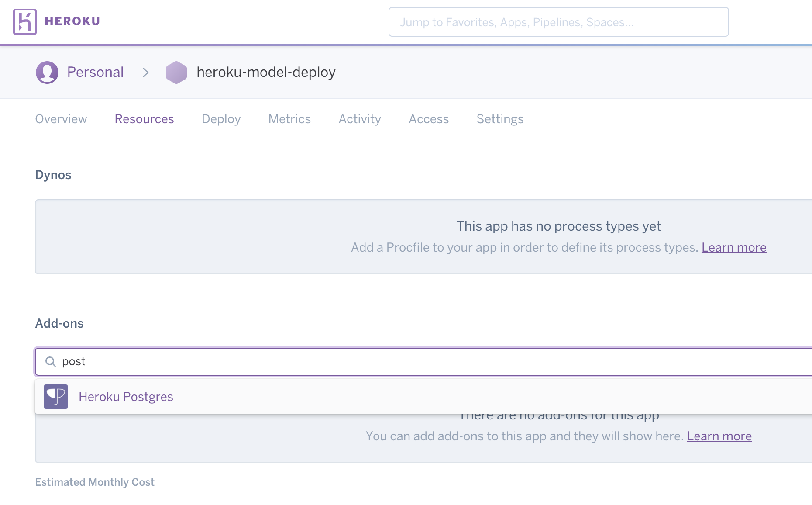The image size is (812, 505).
Task: Click into the add-ons search field
Action: click(393, 362)
